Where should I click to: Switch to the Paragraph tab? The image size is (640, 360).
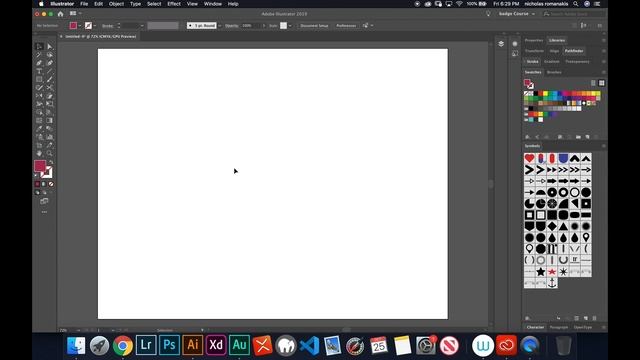(559, 327)
